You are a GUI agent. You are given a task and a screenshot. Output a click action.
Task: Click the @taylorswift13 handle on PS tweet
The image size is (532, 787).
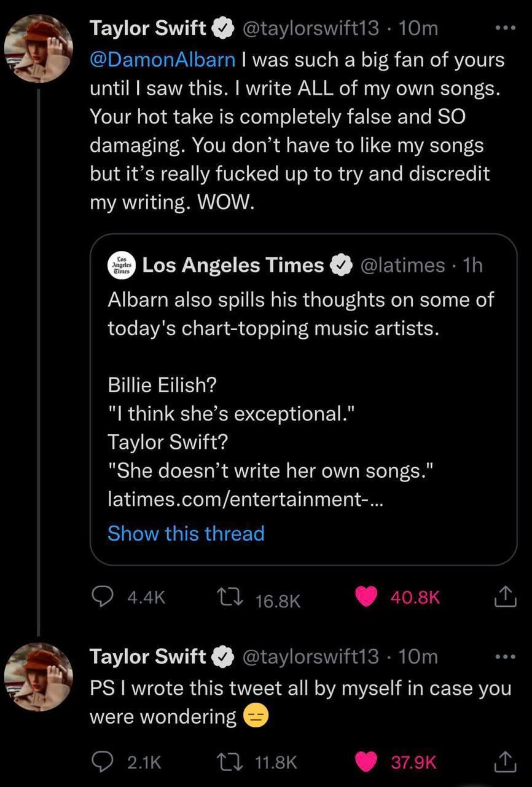[x=311, y=657]
